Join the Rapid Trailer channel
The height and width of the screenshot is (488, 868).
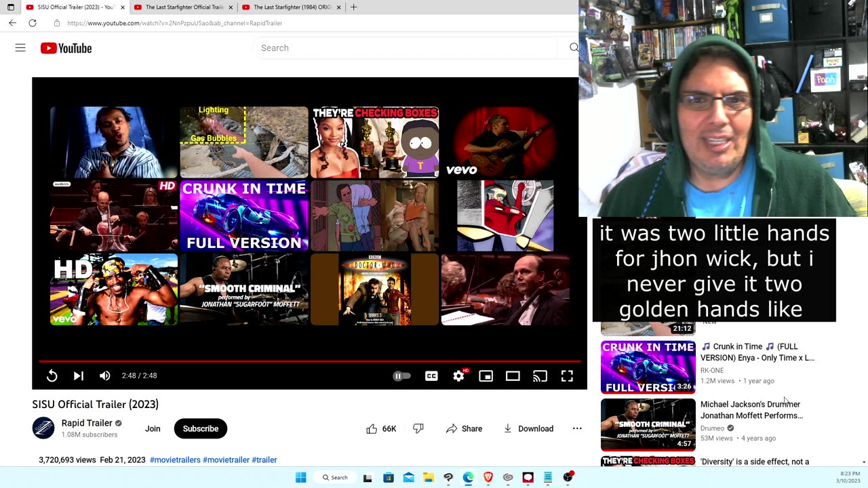tap(153, 428)
